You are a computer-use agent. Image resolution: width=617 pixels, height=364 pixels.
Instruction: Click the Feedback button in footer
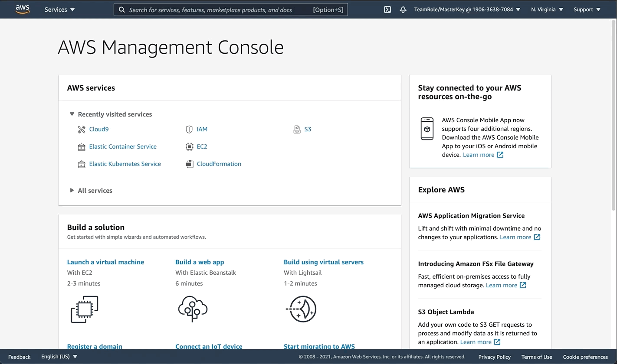pyautogui.click(x=19, y=357)
